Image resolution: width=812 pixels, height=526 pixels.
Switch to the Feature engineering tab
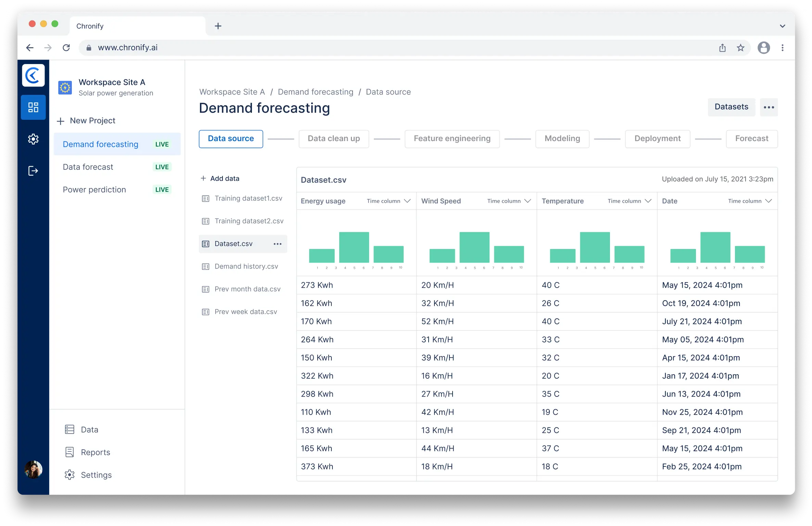pos(452,139)
